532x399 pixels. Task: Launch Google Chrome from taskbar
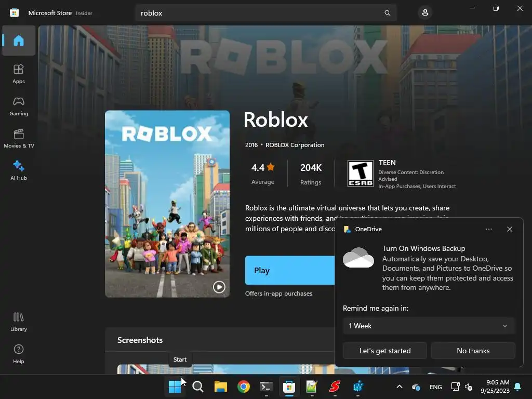[243, 387]
